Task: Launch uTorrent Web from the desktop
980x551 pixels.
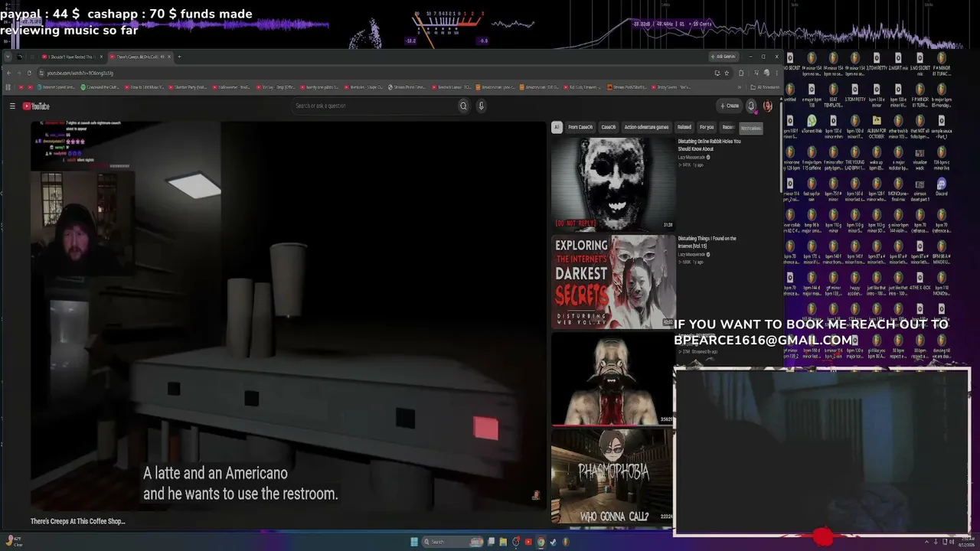Action: point(812,125)
